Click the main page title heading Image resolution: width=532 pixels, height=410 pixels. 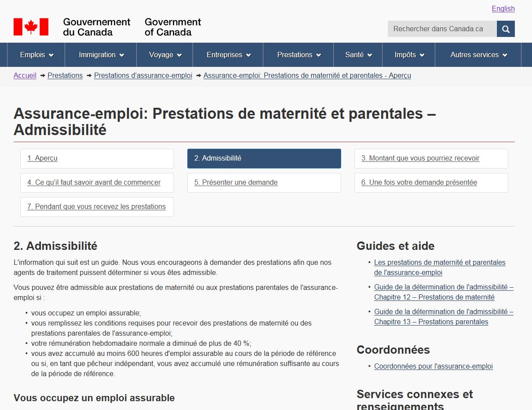coord(225,122)
